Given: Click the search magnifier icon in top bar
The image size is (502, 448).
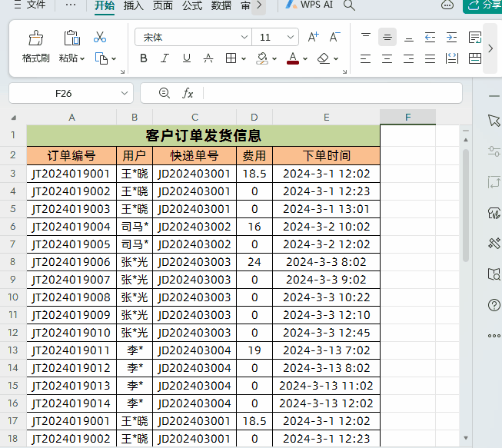Looking at the screenshot, I should click(349, 5).
